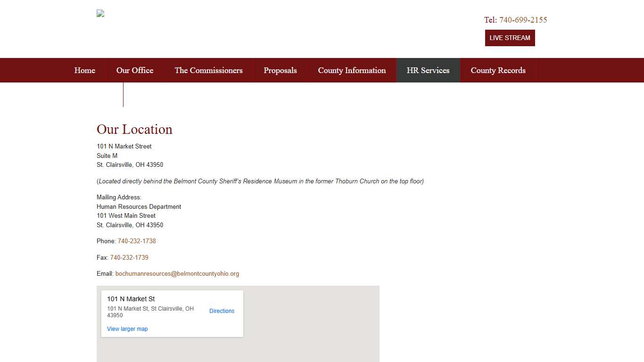Viewport: 644px width, 362px height.
Task: Email bochumanresources@belmontcountyohio.org
Action: click(x=177, y=273)
